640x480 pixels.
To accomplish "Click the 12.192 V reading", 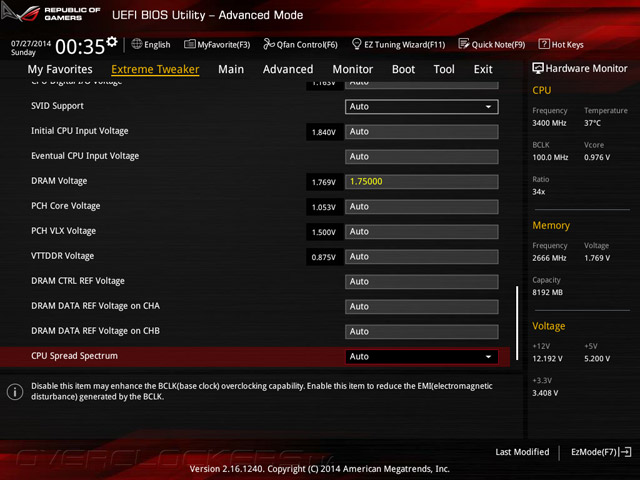I will 547,358.
